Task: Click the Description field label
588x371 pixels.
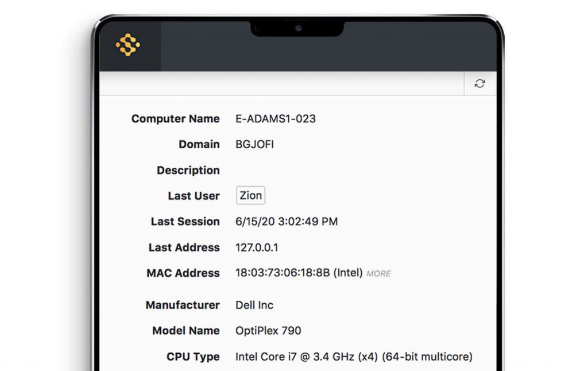Action: click(188, 171)
